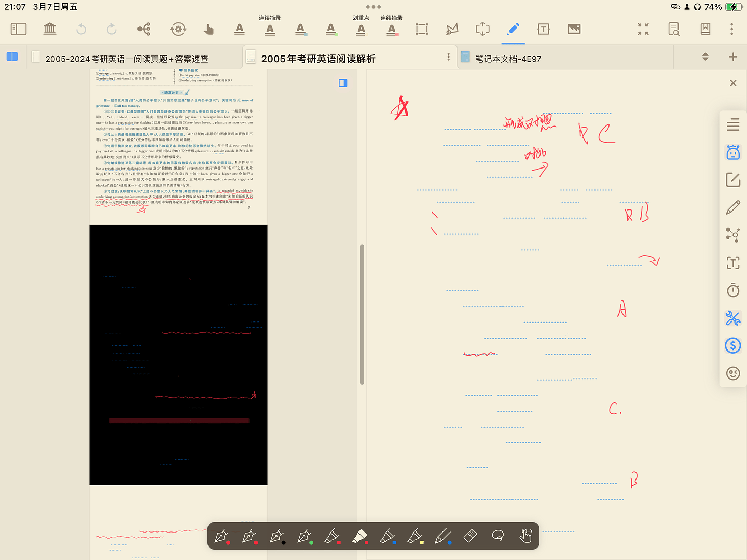Toggle the blue handwriting pen tool in the top toolbar
This screenshot has height=560, width=747.
tap(513, 29)
